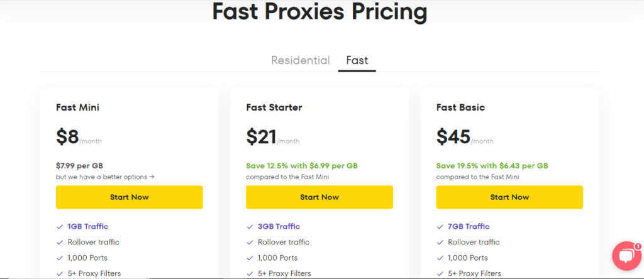Viewport: 644px width, 279px height.
Task: Click checkmark next to Fast Starter 1,000 Ports
Action: pyautogui.click(x=250, y=258)
